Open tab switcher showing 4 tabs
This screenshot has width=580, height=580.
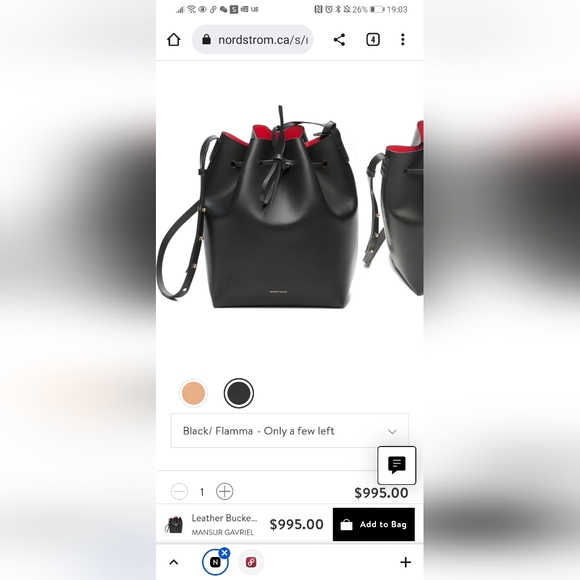coord(373,40)
